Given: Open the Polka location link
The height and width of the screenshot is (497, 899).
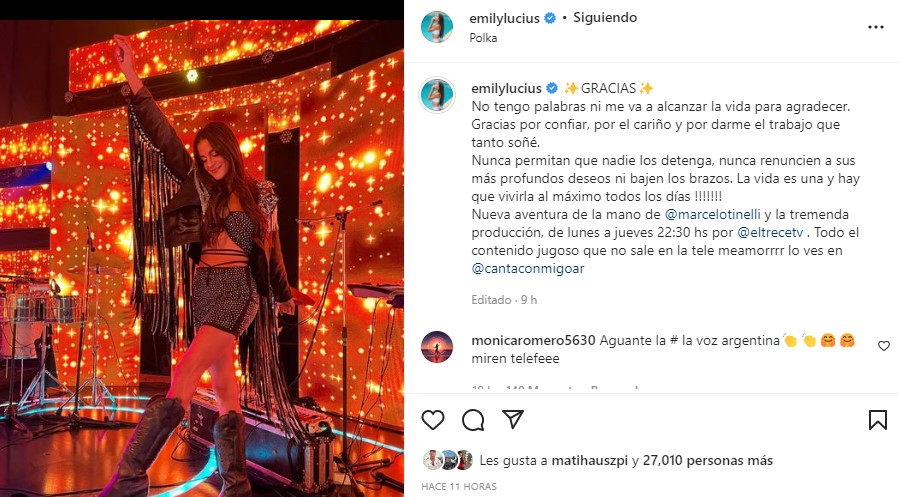Looking at the screenshot, I should [x=483, y=38].
